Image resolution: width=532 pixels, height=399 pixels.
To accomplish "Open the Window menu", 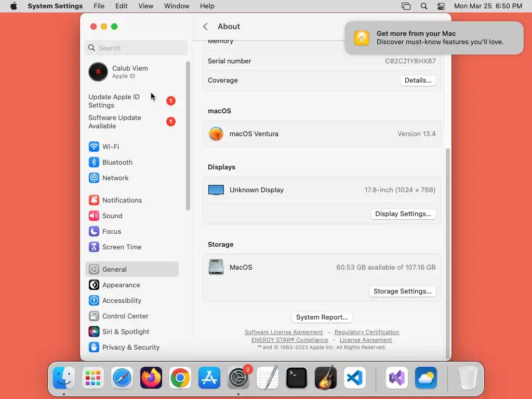I will (x=177, y=6).
